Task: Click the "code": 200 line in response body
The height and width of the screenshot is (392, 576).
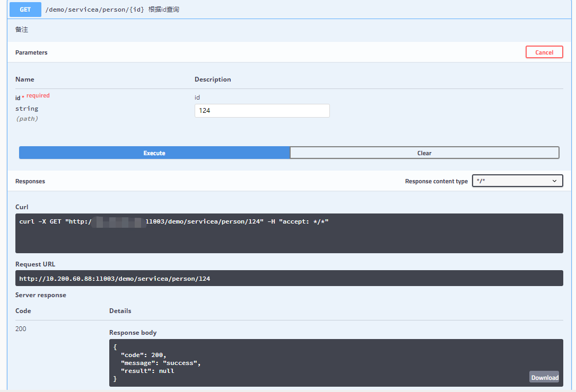Action: pos(143,355)
